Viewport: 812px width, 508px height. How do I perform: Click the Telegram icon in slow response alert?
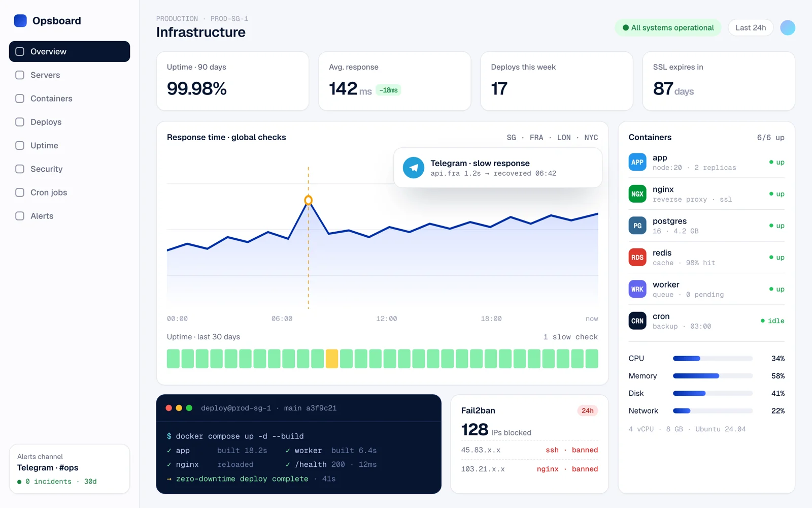point(414,168)
